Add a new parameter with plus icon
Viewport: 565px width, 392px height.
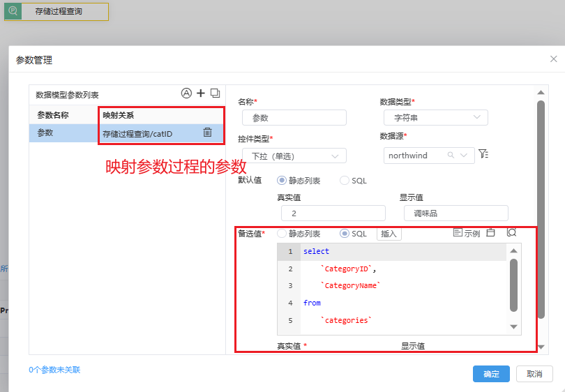[x=201, y=93]
